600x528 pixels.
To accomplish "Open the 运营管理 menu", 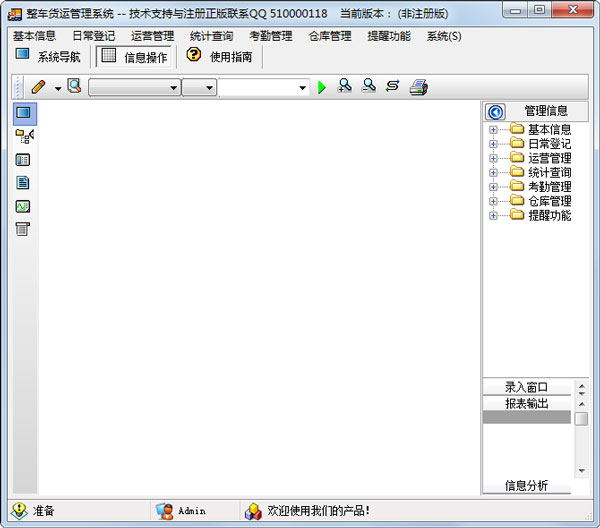I will 153,36.
